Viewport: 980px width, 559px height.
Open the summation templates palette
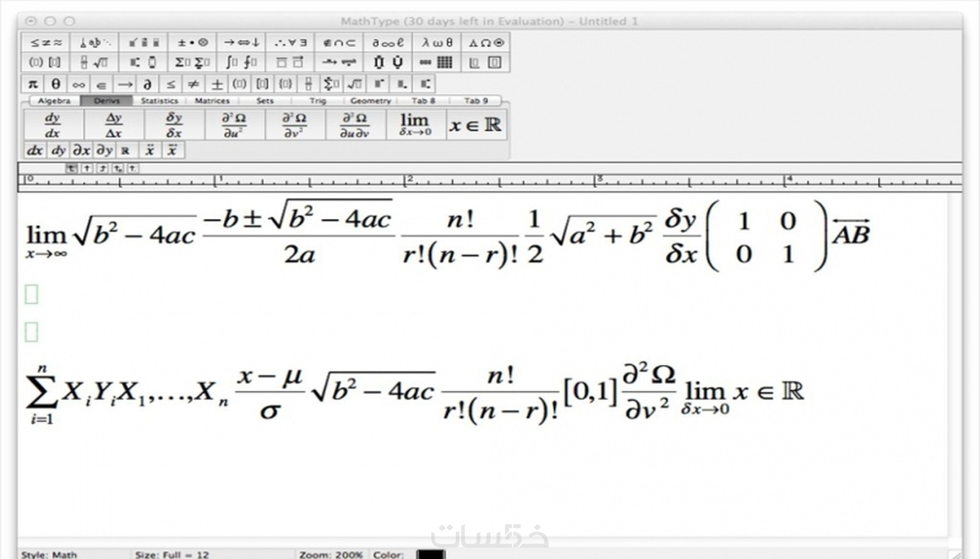(x=193, y=62)
